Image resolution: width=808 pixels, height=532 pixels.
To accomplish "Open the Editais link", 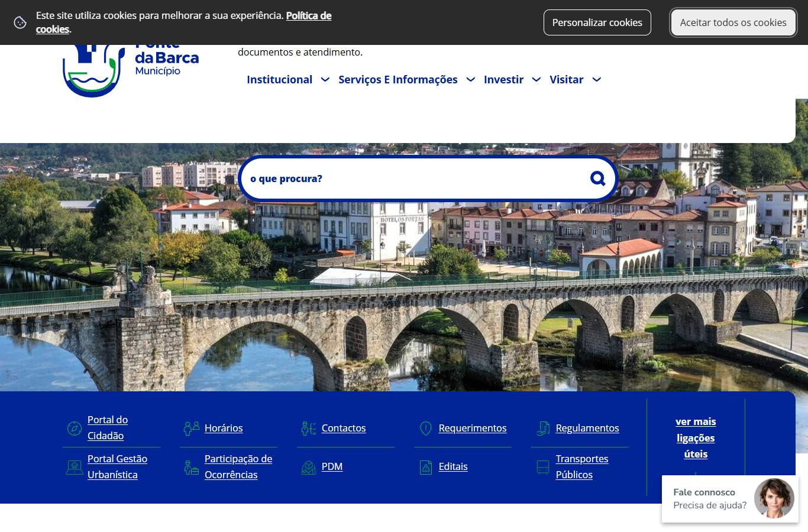I will (x=453, y=467).
